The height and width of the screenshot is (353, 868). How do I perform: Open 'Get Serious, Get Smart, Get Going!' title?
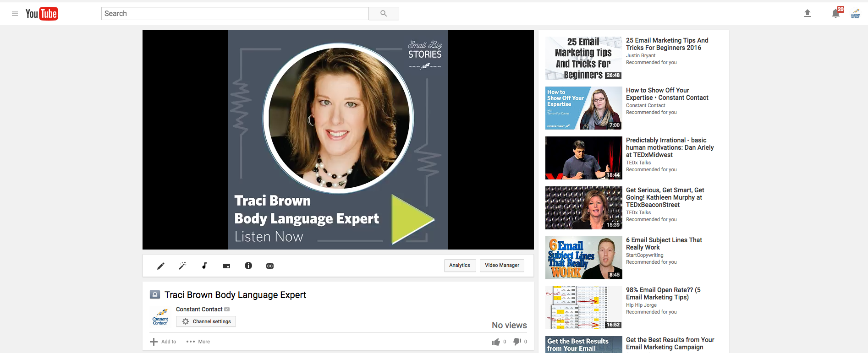665,197
